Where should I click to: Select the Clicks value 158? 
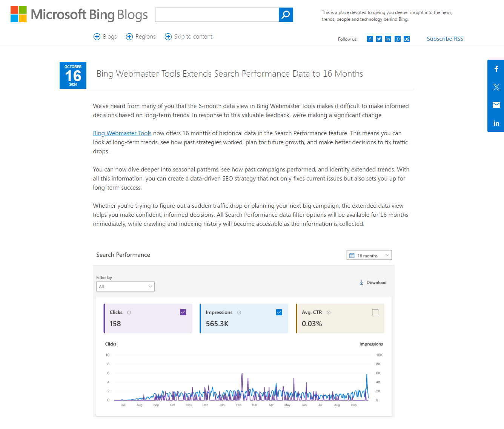115,324
